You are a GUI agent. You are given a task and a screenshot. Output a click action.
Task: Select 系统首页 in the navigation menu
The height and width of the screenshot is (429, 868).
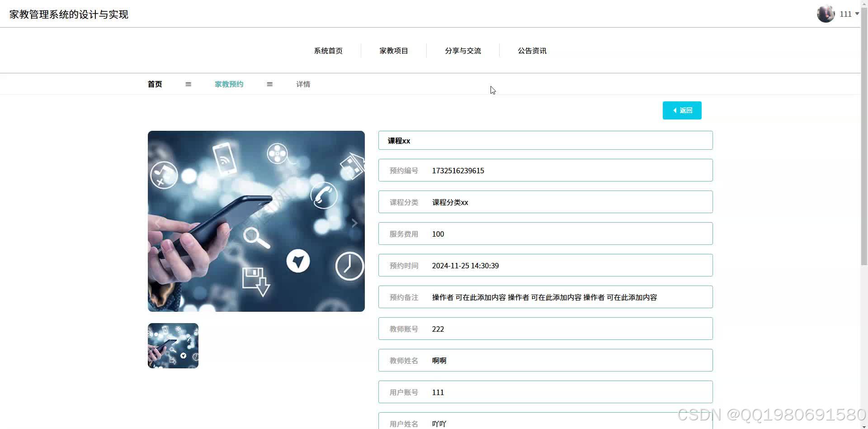tap(328, 51)
